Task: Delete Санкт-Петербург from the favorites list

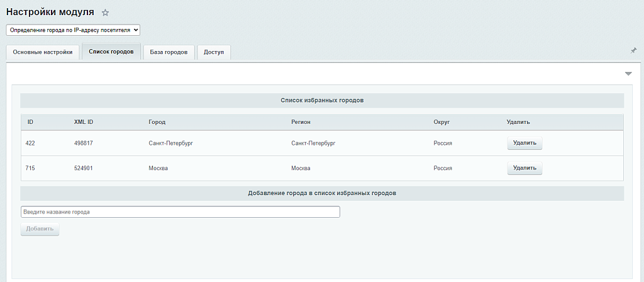Action: (525, 143)
